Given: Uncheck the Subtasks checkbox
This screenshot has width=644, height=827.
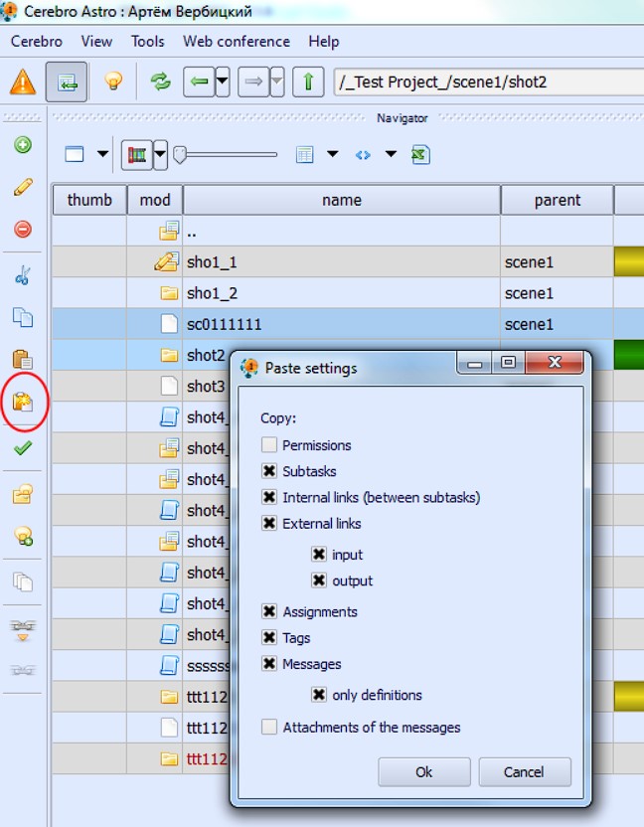Looking at the screenshot, I should coord(269,470).
